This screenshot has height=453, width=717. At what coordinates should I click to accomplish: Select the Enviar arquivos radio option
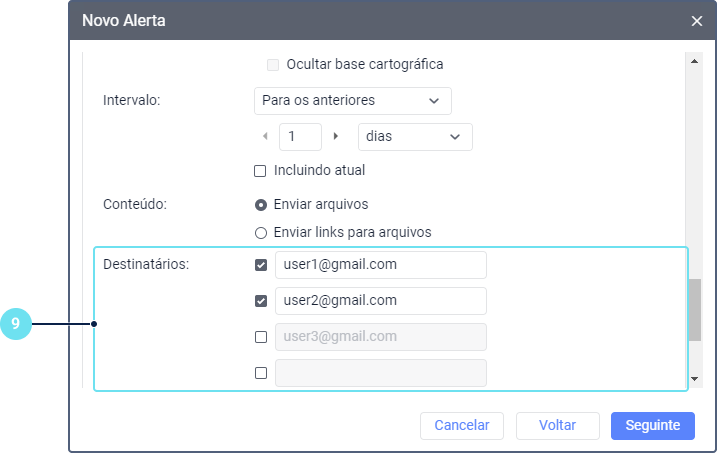261,205
